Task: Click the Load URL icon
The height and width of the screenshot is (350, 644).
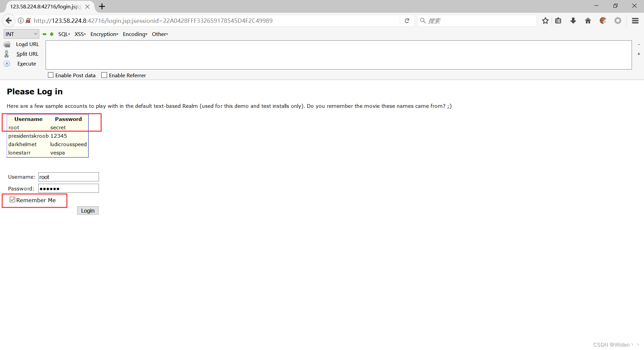Action: click(7, 44)
